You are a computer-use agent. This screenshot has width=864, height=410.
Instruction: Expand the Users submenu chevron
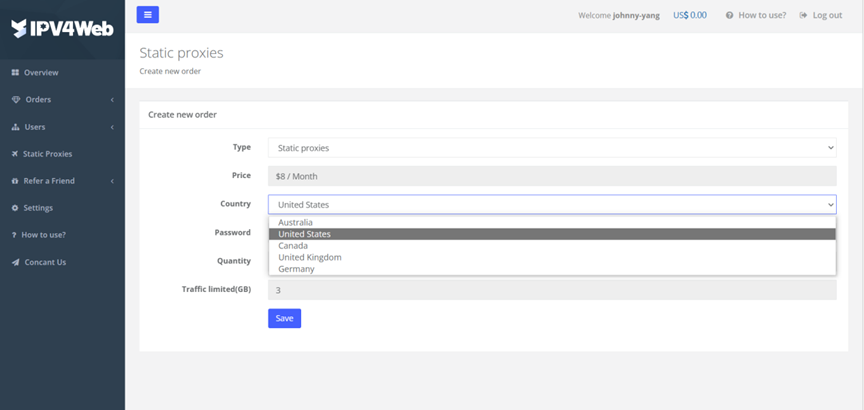pos(112,127)
